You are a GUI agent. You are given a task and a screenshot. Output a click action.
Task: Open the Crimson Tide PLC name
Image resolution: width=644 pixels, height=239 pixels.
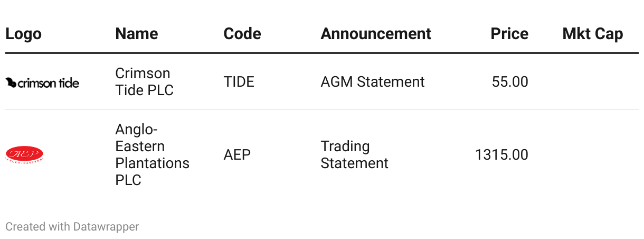(144, 81)
